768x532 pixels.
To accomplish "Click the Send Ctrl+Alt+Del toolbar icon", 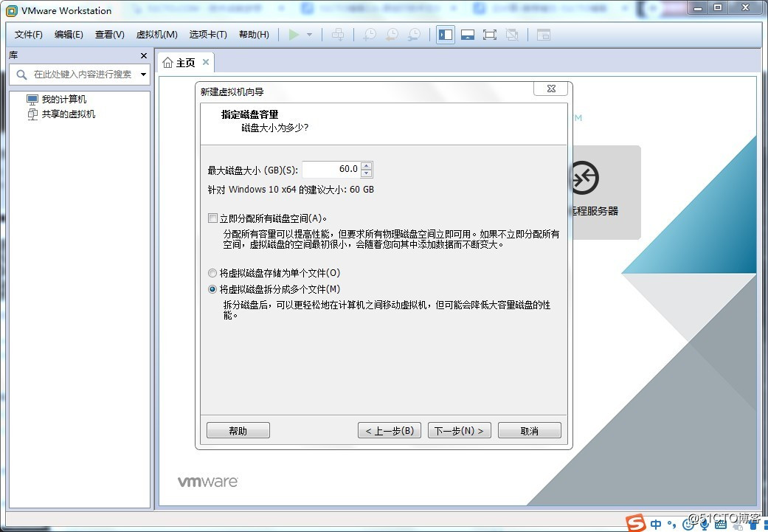I will pos(338,34).
